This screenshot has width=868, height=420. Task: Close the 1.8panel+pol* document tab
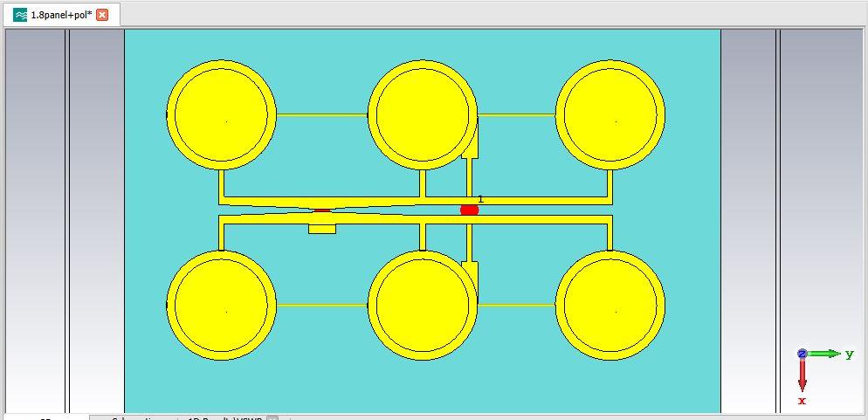(x=102, y=15)
